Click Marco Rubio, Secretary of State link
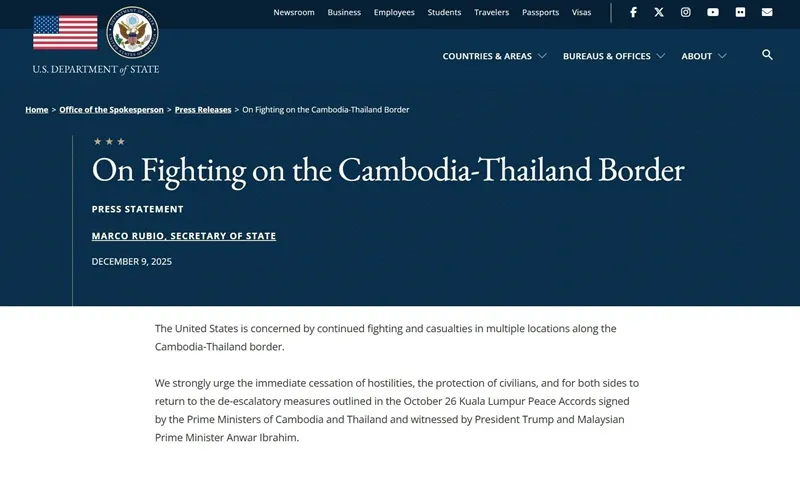The image size is (800, 494). point(183,236)
